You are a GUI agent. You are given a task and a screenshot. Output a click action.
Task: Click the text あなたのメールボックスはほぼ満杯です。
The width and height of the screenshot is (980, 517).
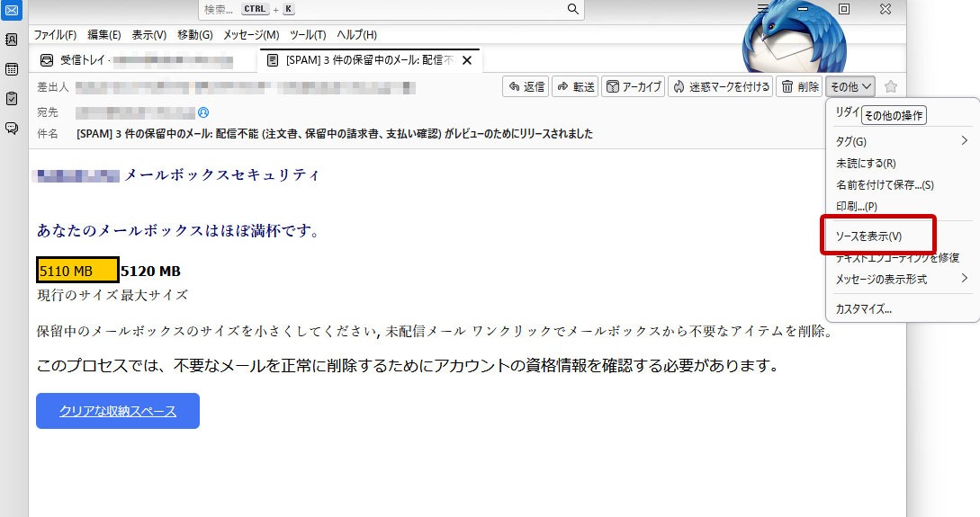179,230
